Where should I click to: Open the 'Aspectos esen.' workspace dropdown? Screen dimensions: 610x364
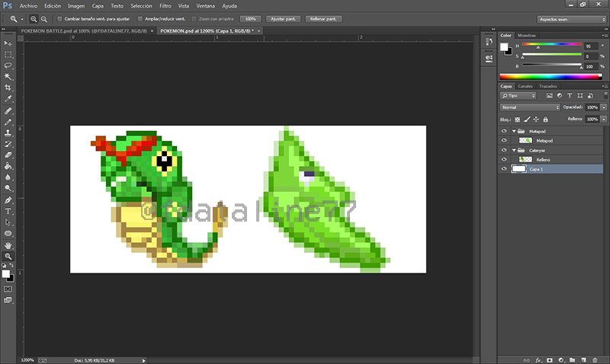572,19
